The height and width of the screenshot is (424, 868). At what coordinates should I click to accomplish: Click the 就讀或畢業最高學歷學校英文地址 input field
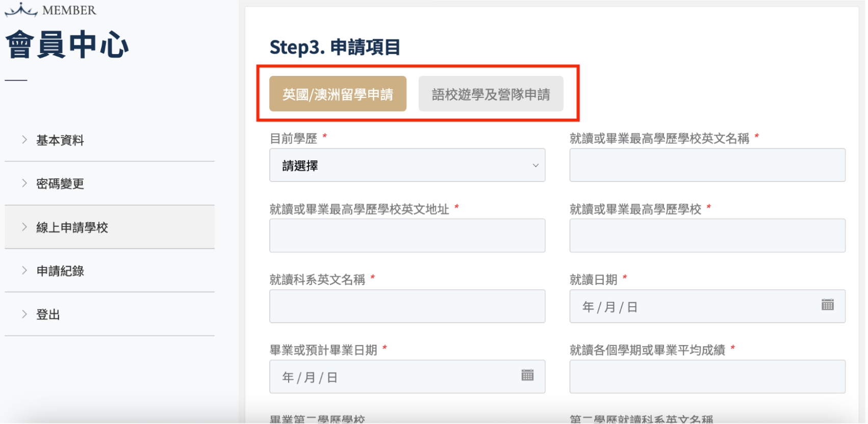coord(407,235)
